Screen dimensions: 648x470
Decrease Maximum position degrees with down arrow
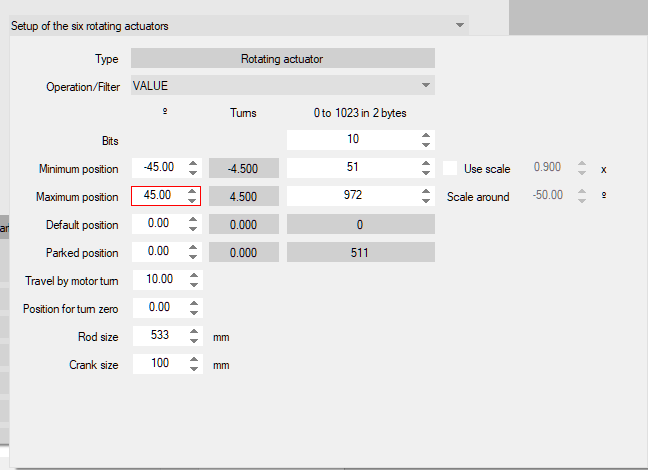pyautogui.click(x=193, y=201)
